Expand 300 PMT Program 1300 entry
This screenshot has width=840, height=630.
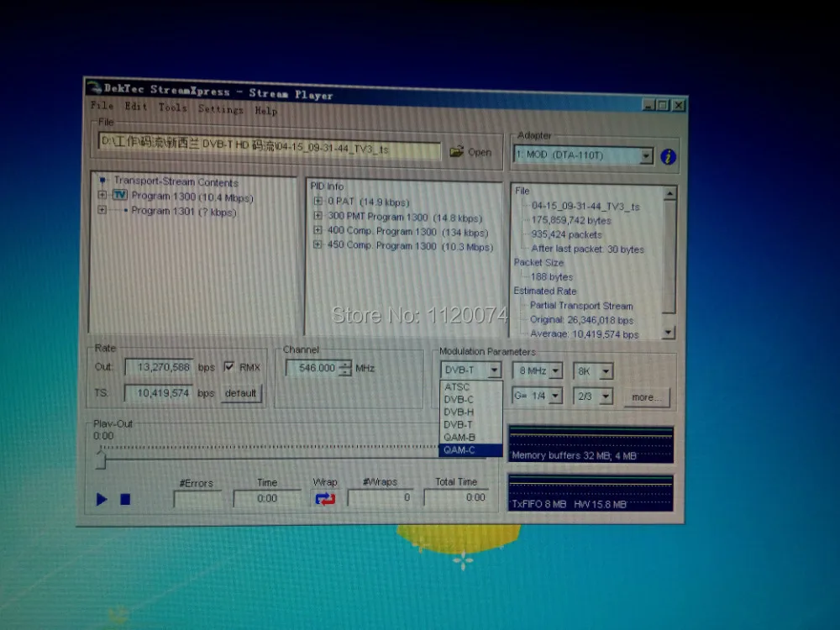318,215
